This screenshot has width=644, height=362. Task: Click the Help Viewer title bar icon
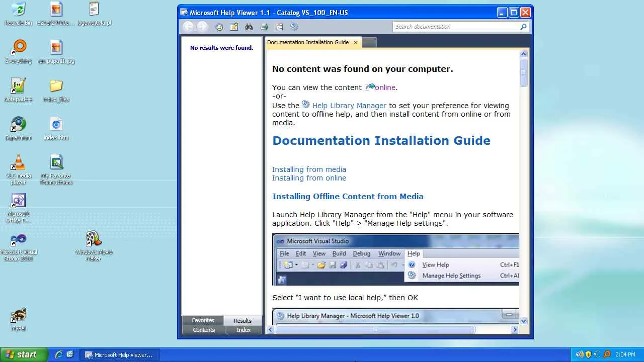(184, 13)
